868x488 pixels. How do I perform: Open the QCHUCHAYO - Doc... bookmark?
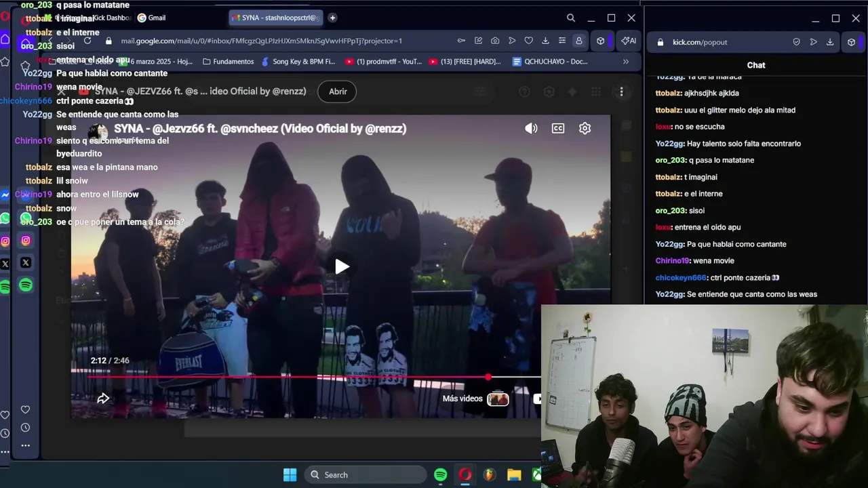tap(550, 61)
